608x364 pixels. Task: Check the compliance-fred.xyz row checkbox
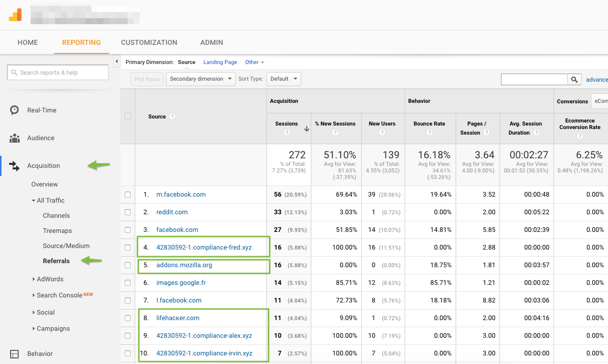tap(128, 248)
